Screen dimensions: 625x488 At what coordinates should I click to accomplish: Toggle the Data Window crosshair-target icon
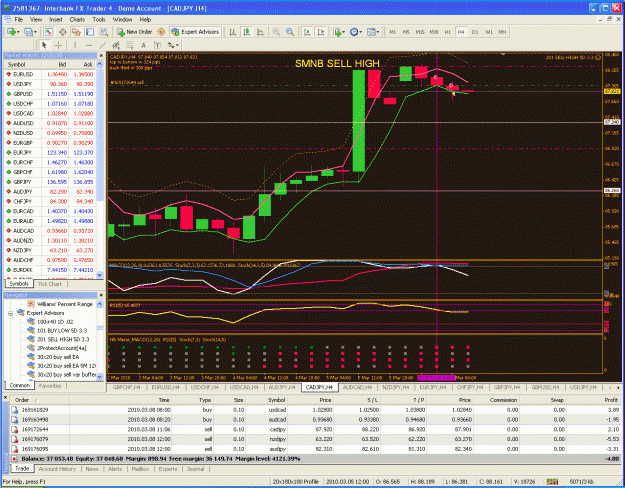click(63, 32)
